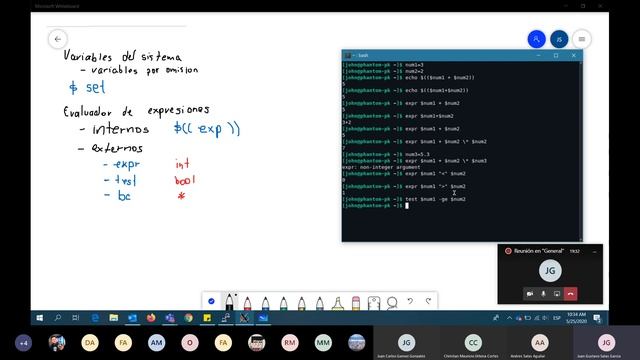Click the ESP language indicator
Viewport: 640px width, 360px height.
click(557, 318)
